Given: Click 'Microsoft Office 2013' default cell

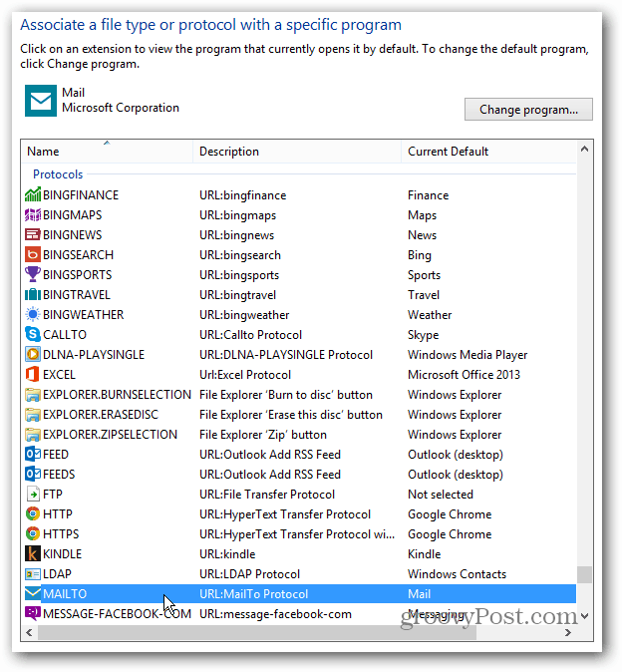Looking at the screenshot, I should [x=464, y=374].
